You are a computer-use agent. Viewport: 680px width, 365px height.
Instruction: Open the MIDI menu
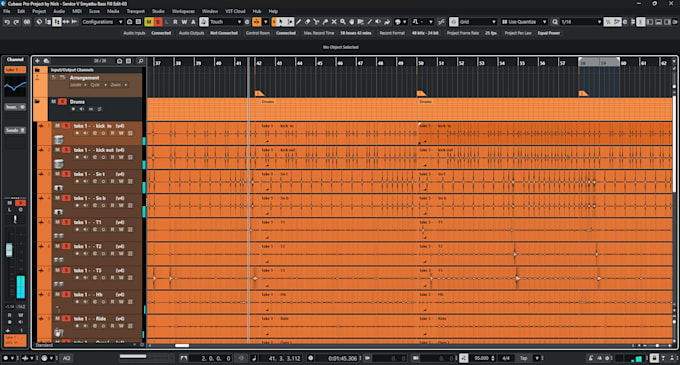pyautogui.click(x=77, y=11)
